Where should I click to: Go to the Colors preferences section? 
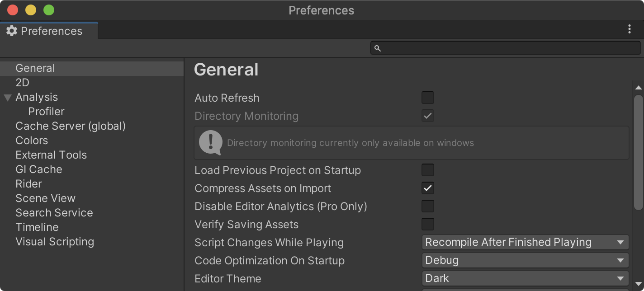[32, 141]
